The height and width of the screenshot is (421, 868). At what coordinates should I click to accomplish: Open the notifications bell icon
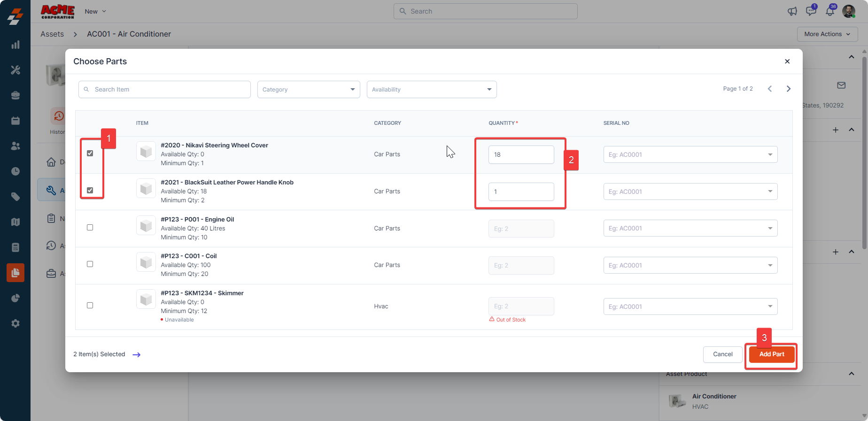tap(830, 11)
